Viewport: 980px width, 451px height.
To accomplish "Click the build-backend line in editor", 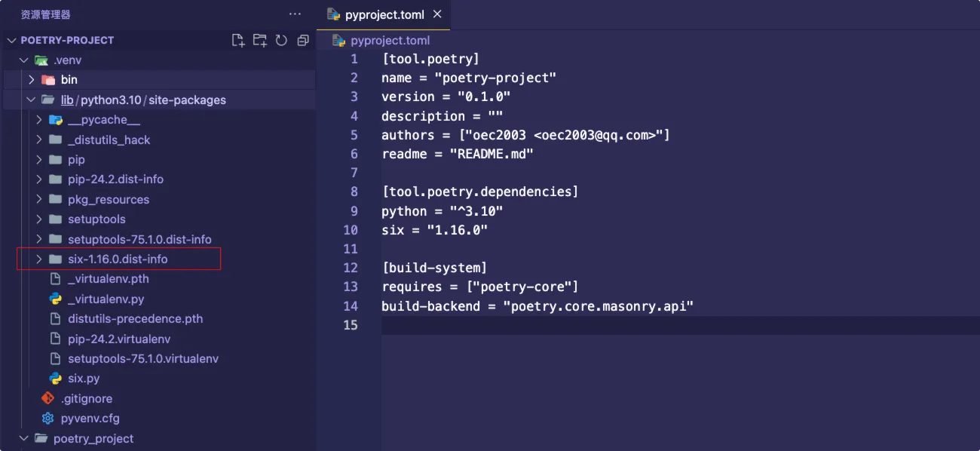I will coord(537,306).
